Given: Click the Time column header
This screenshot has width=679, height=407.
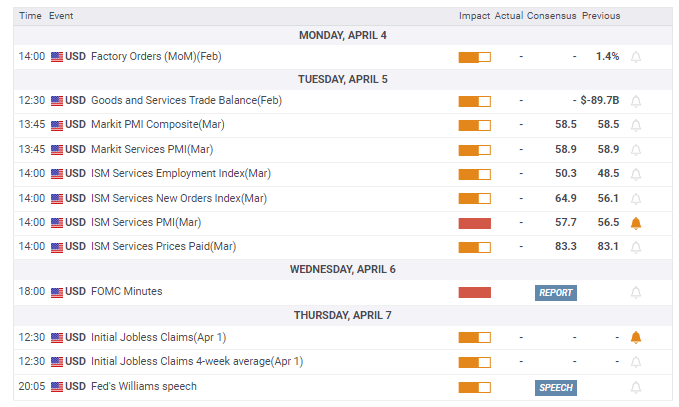Looking at the screenshot, I should tap(30, 16).
